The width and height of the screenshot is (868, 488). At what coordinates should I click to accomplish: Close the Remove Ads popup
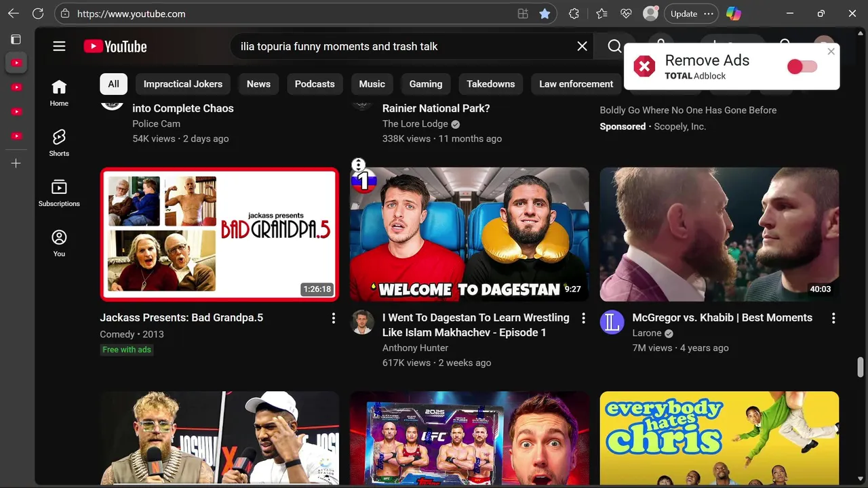point(831,52)
